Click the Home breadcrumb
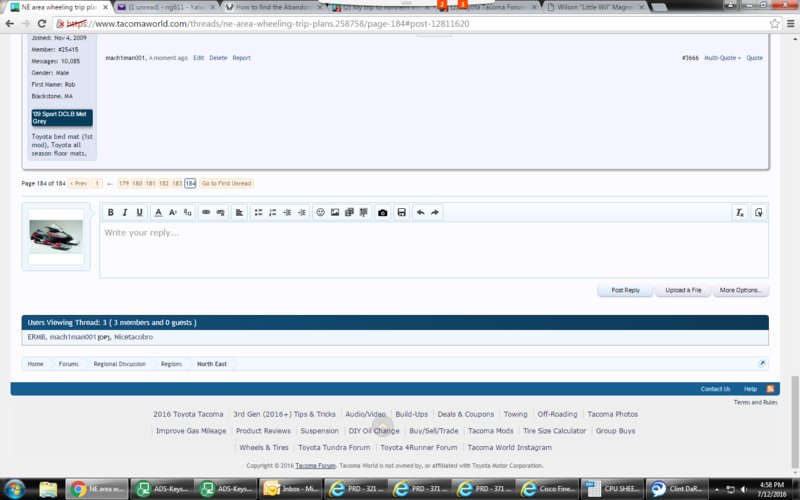The image size is (800, 500). pyautogui.click(x=35, y=364)
